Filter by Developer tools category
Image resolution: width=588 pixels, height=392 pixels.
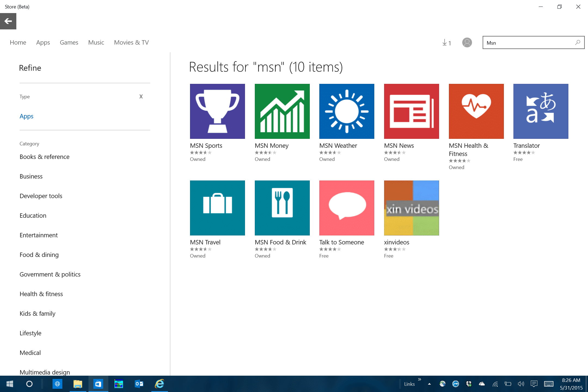point(41,196)
